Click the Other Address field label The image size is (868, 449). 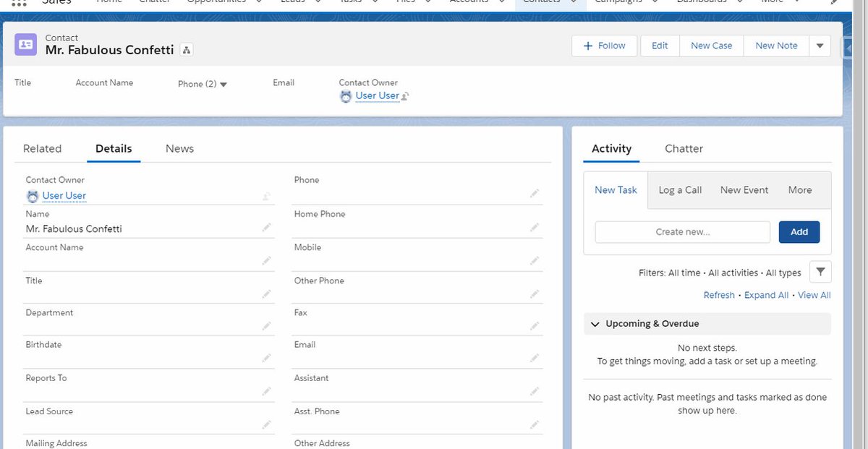(322, 443)
